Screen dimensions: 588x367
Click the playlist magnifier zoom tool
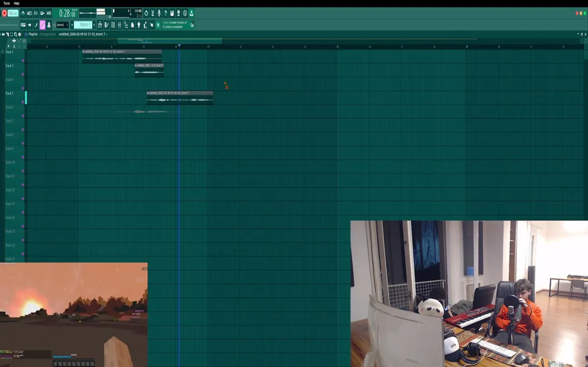15,34
